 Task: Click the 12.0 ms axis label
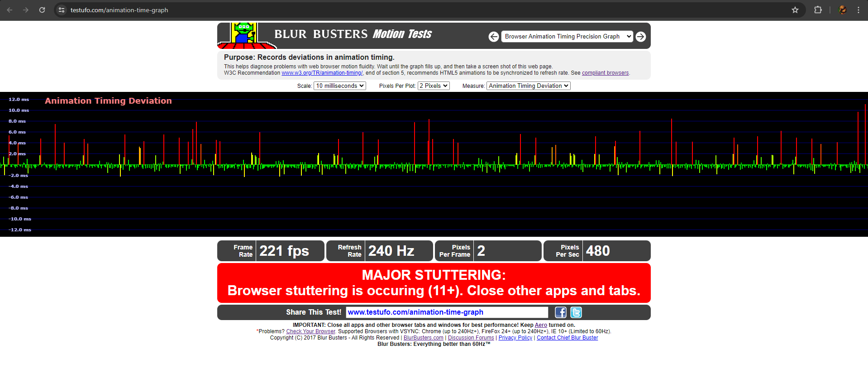click(19, 100)
